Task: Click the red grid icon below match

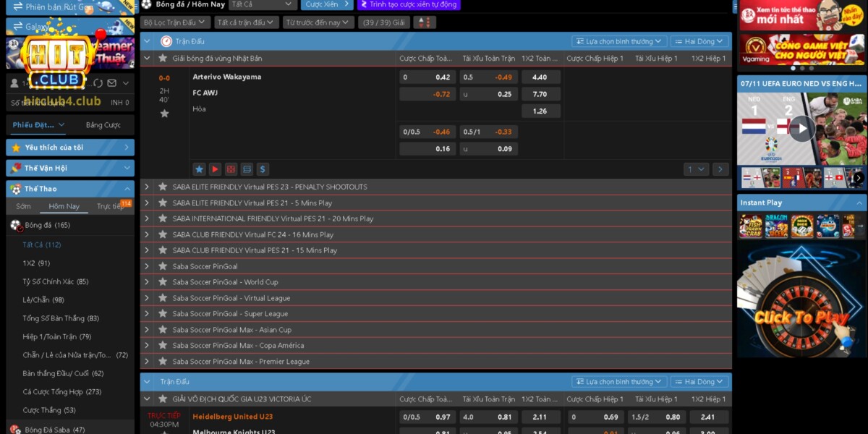Action: click(x=231, y=169)
